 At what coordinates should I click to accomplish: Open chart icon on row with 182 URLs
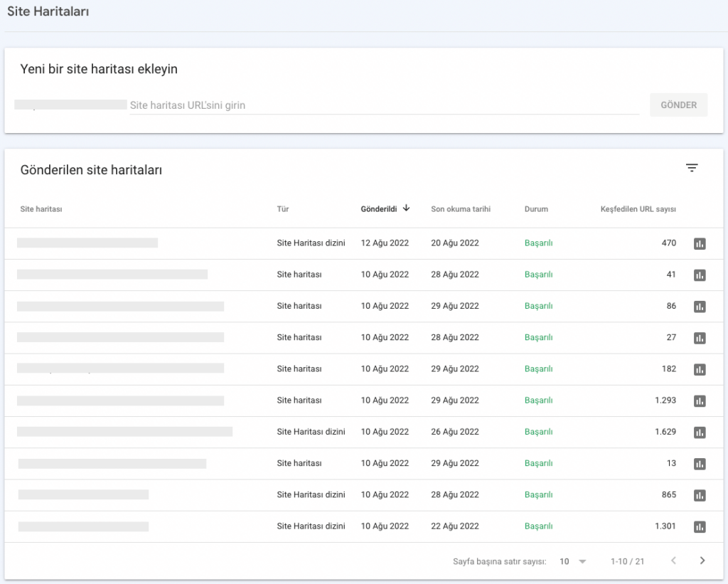[700, 369]
